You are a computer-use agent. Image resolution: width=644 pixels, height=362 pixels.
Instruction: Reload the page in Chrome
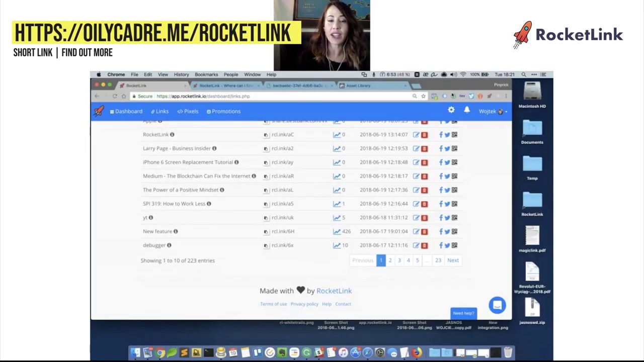coord(115,96)
